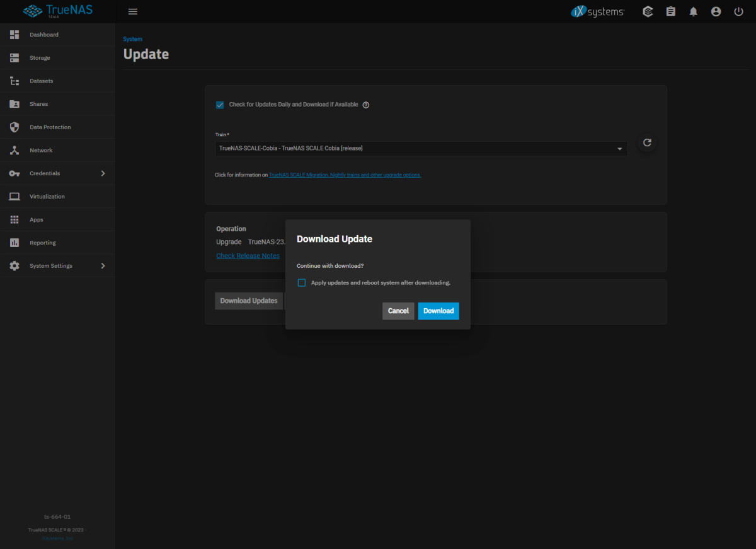Open the Check Release Notes link
Screen dimensions: 756x549
[x=248, y=256]
